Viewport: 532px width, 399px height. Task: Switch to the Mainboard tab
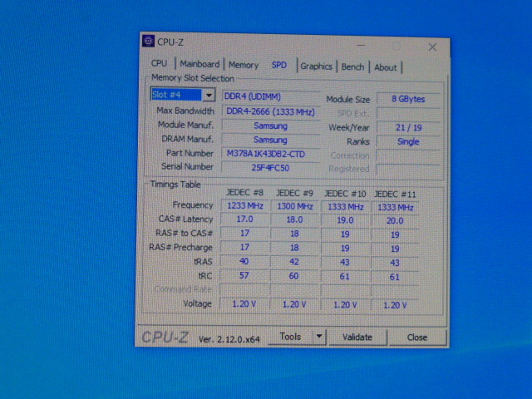tap(199, 64)
